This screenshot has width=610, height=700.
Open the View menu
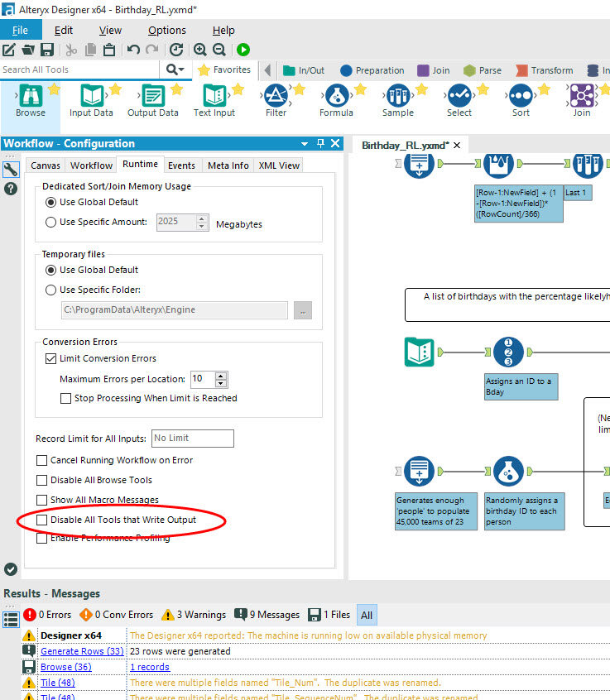pos(110,30)
